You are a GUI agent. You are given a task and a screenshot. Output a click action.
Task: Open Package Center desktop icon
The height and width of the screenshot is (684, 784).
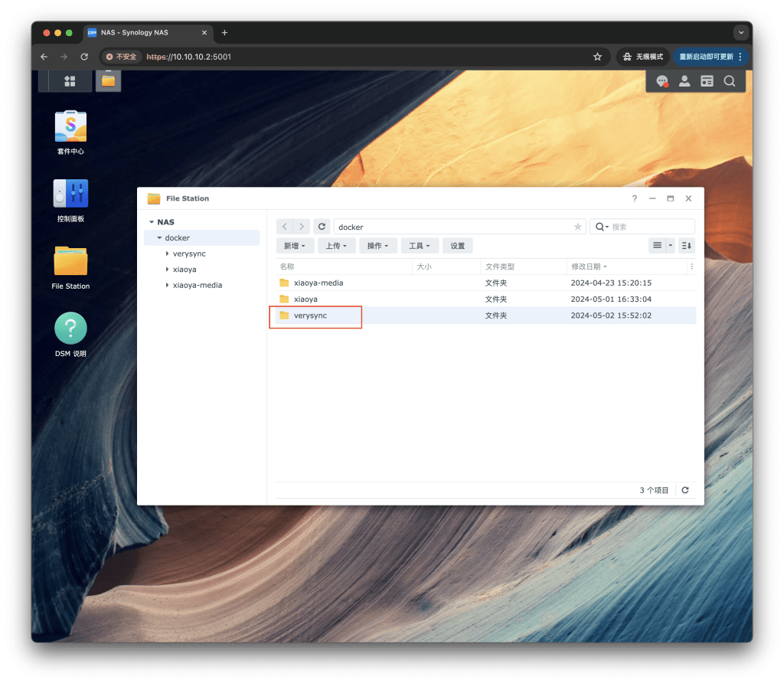[x=70, y=133]
